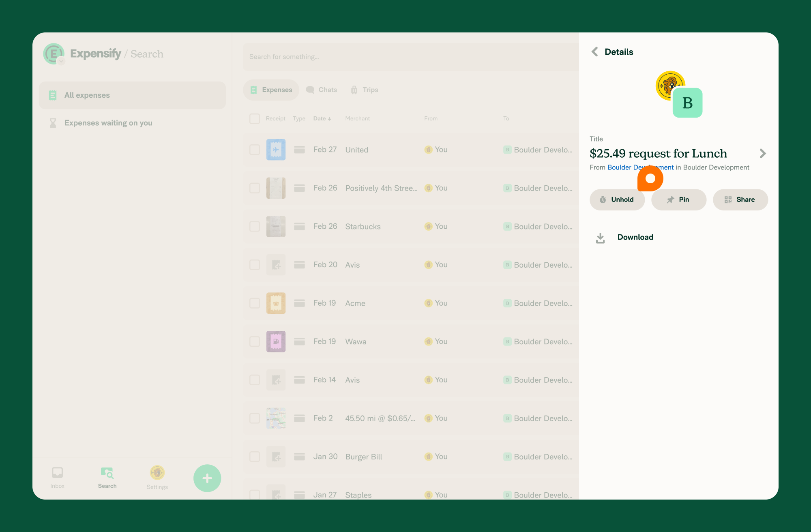
Task: Click the green plus create button
Action: click(207, 478)
